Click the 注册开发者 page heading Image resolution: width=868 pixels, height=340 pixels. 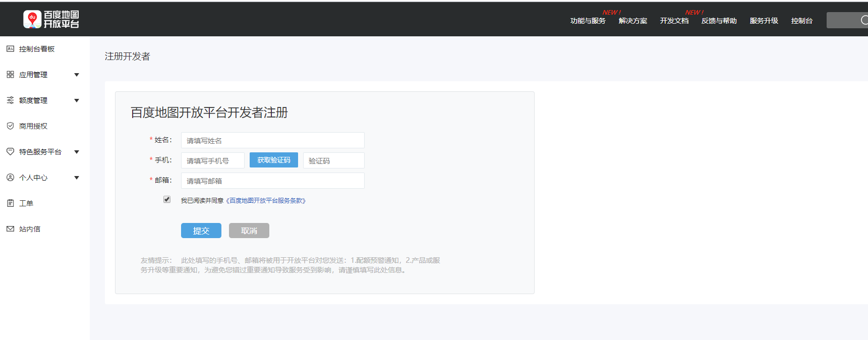point(128,56)
